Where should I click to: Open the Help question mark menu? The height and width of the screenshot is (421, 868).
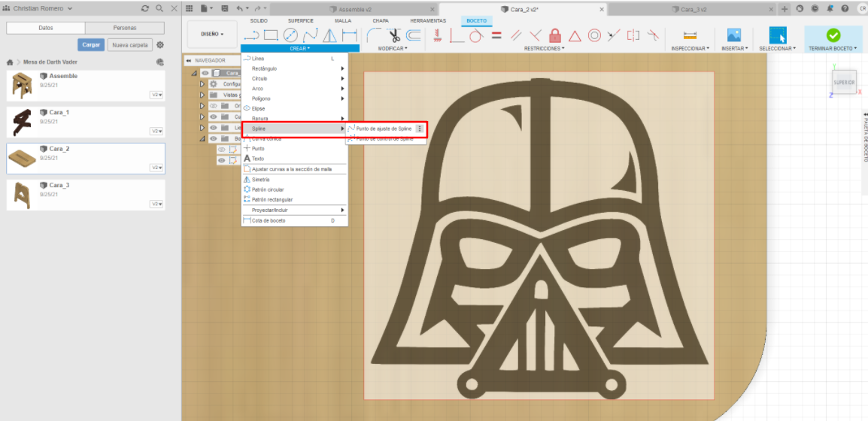tap(845, 9)
